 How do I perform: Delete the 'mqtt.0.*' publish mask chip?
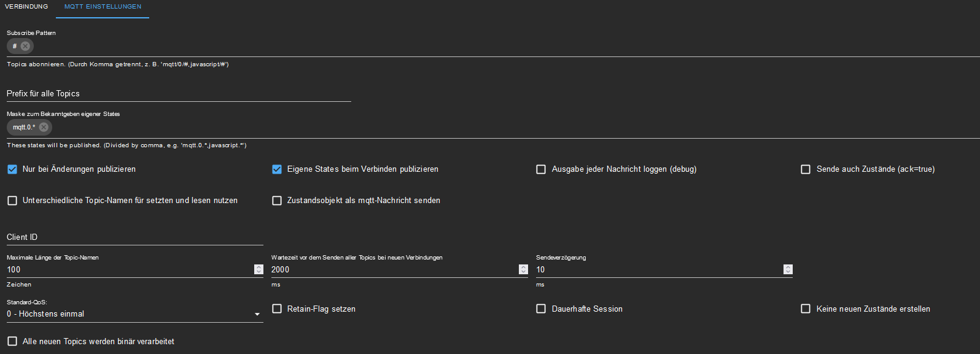(44, 127)
